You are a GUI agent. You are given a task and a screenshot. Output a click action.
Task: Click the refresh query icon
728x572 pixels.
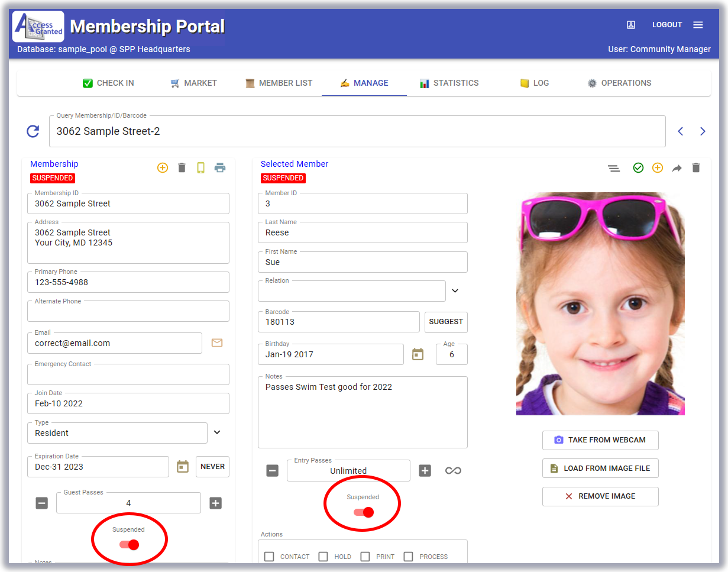(x=33, y=131)
